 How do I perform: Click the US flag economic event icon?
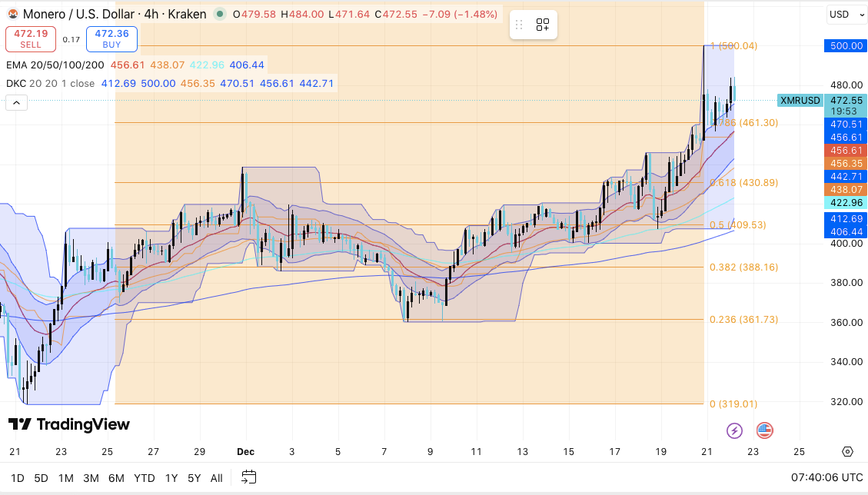tap(764, 430)
